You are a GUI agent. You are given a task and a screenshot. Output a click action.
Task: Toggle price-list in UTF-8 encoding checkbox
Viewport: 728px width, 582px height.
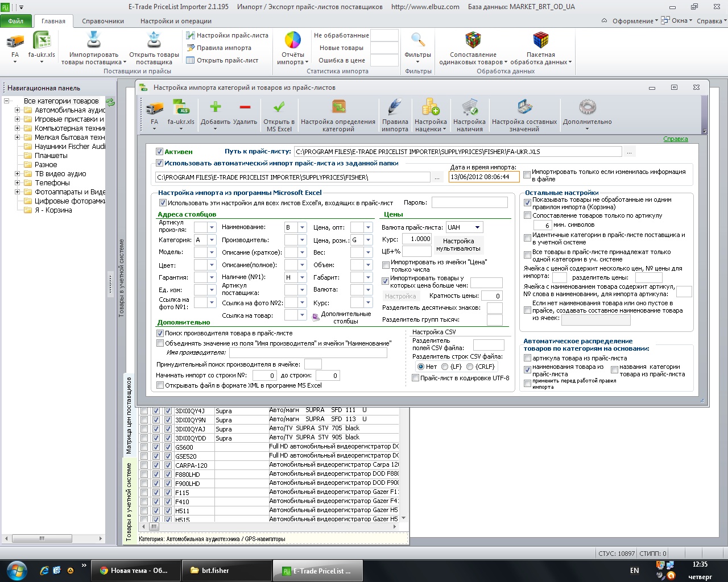click(415, 378)
